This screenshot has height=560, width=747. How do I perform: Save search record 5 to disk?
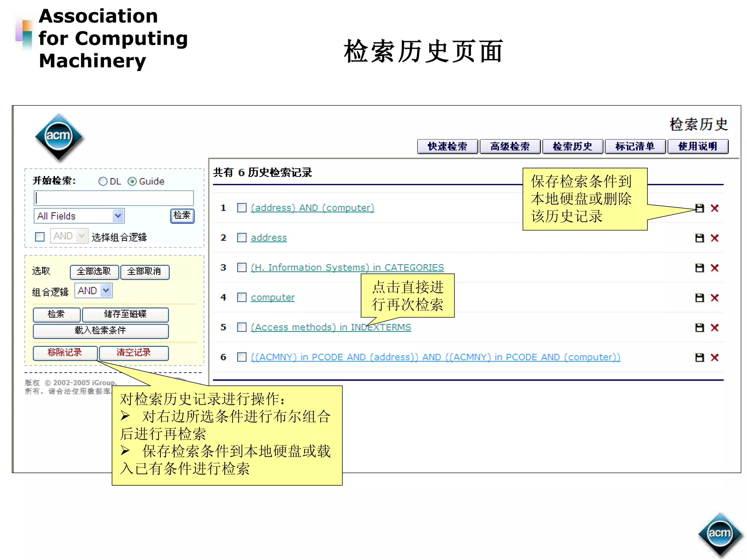pyautogui.click(x=699, y=328)
